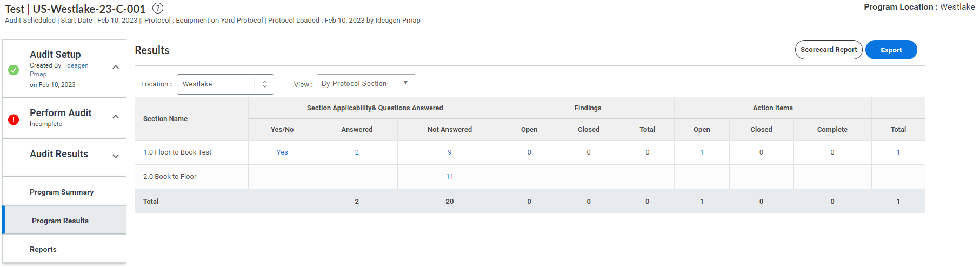The image size is (980, 267).
Task: Open the Audit Setup heading
Action: pyautogui.click(x=55, y=55)
